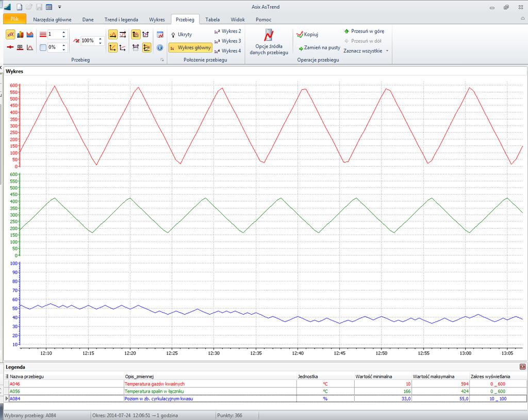Switch to the Tabela tab
The image size is (528, 420).
click(x=212, y=20)
